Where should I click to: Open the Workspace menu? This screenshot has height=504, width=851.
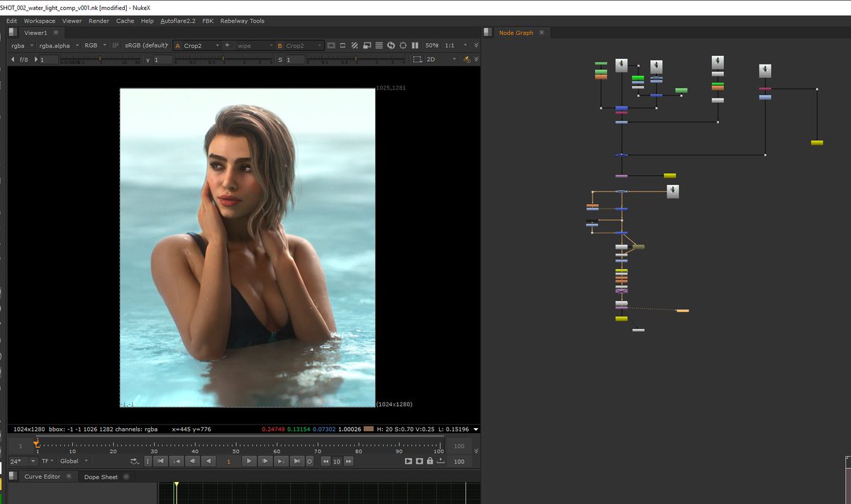(x=40, y=21)
